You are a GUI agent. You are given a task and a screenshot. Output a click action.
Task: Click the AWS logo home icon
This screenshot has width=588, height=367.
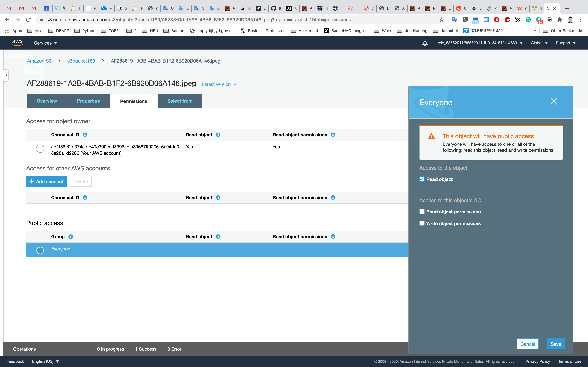17,43
